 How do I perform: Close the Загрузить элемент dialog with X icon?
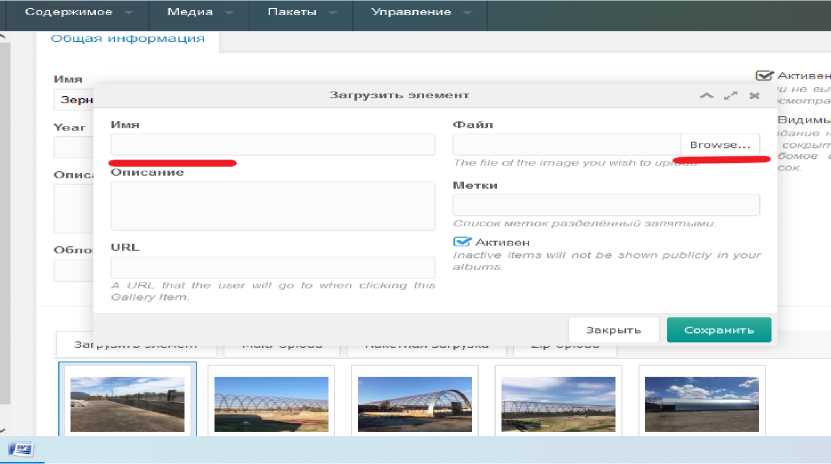(755, 96)
